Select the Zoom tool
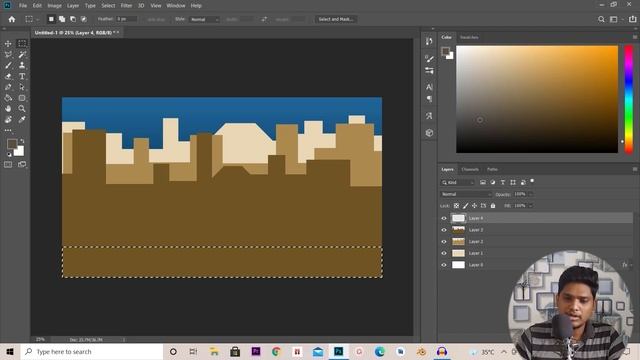 coord(22,109)
